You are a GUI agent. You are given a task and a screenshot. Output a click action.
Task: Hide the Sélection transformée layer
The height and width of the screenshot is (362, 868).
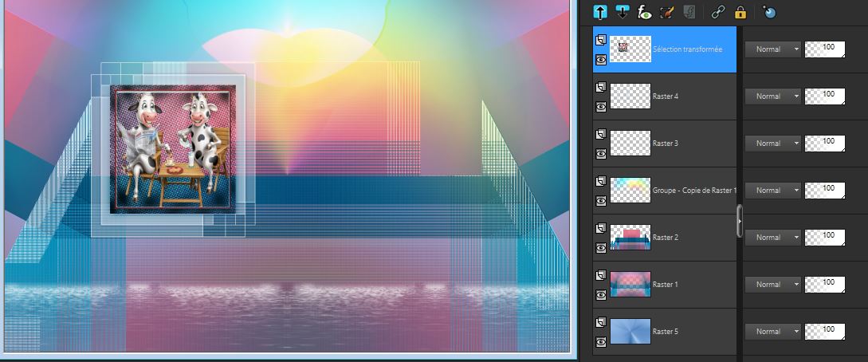pos(601,59)
